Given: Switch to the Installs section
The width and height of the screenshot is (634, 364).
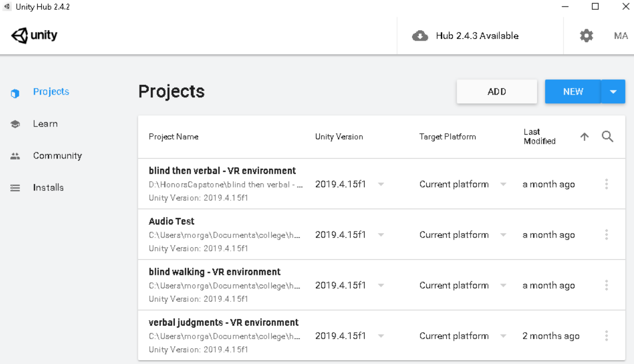Looking at the screenshot, I should tap(48, 187).
